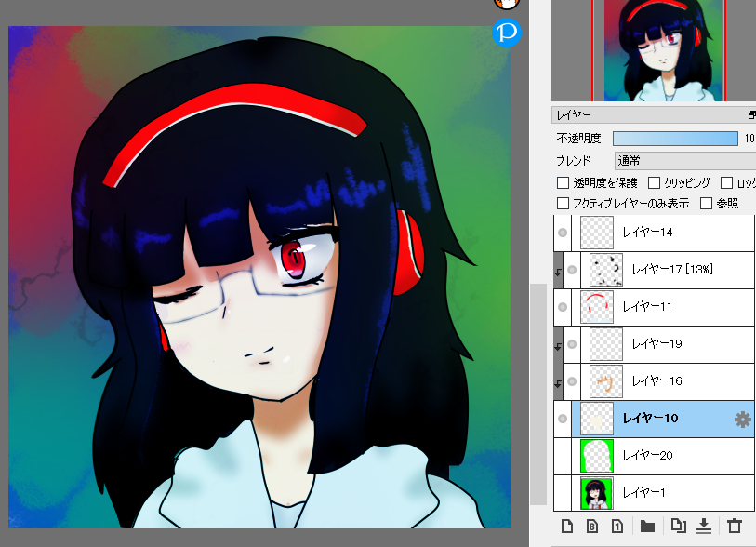The image size is (756, 547).
Task: Show the hidden レイヤー1 layer
Action: click(x=563, y=493)
